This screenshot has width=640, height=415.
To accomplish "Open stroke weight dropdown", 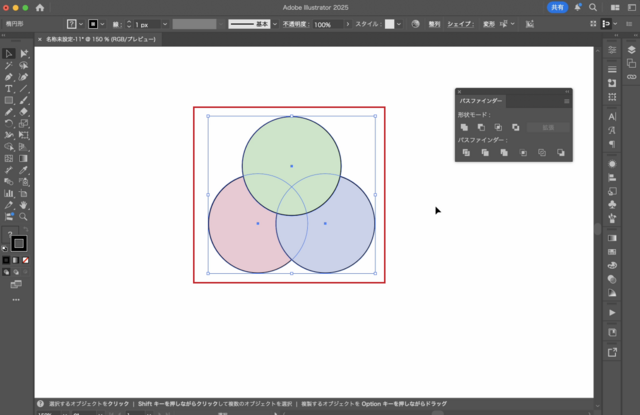I will pyautogui.click(x=165, y=24).
